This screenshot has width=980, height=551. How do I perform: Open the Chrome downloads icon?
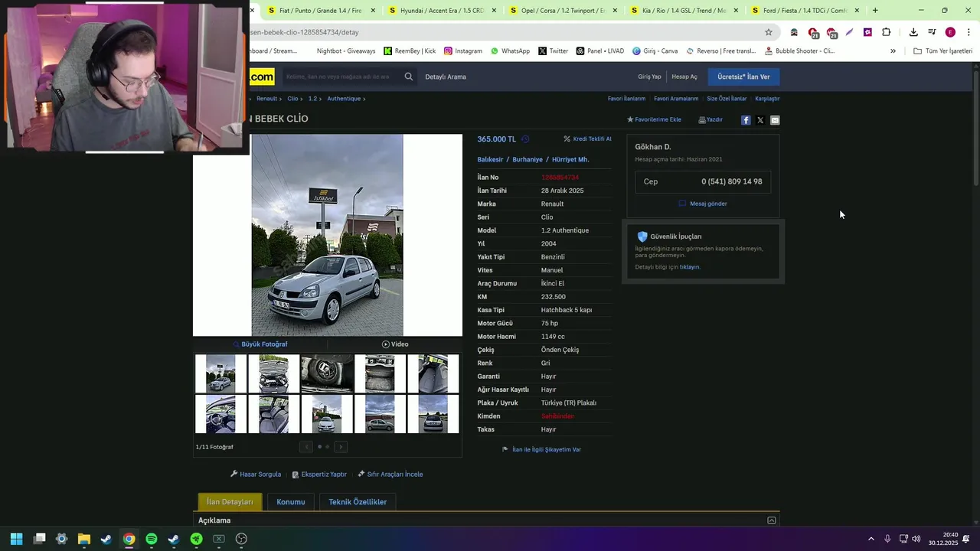(913, 32)
